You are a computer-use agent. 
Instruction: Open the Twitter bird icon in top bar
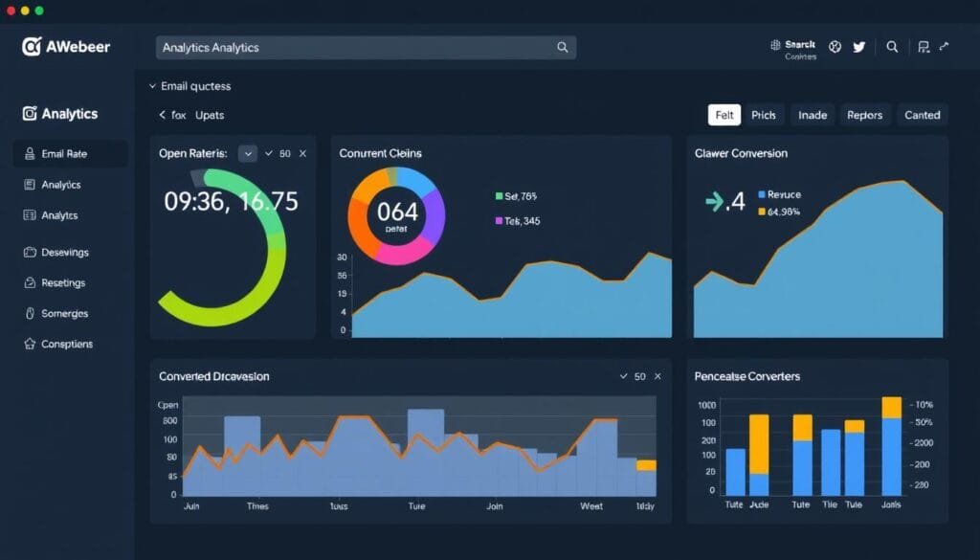(858, 46)
